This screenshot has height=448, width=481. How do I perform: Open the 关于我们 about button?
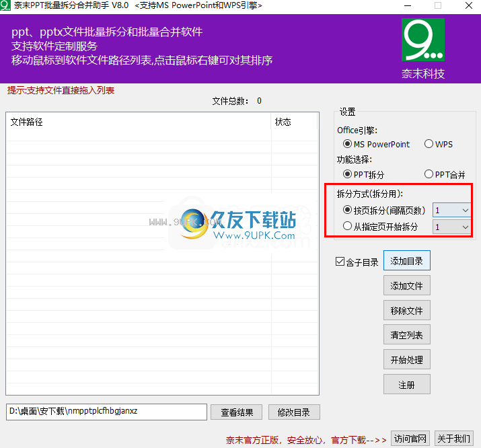[x=453, y=439]
